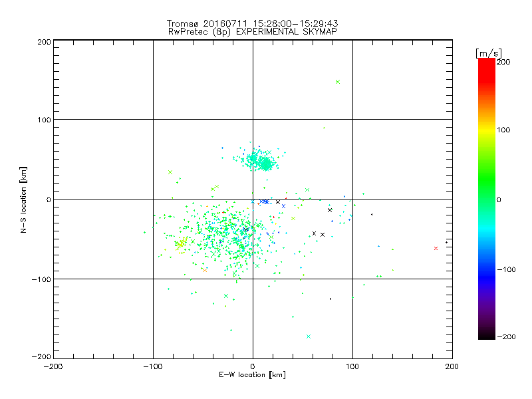Click the red X marker near the right edge
This screenshot has height=399, width=532.
click(436, 248)
